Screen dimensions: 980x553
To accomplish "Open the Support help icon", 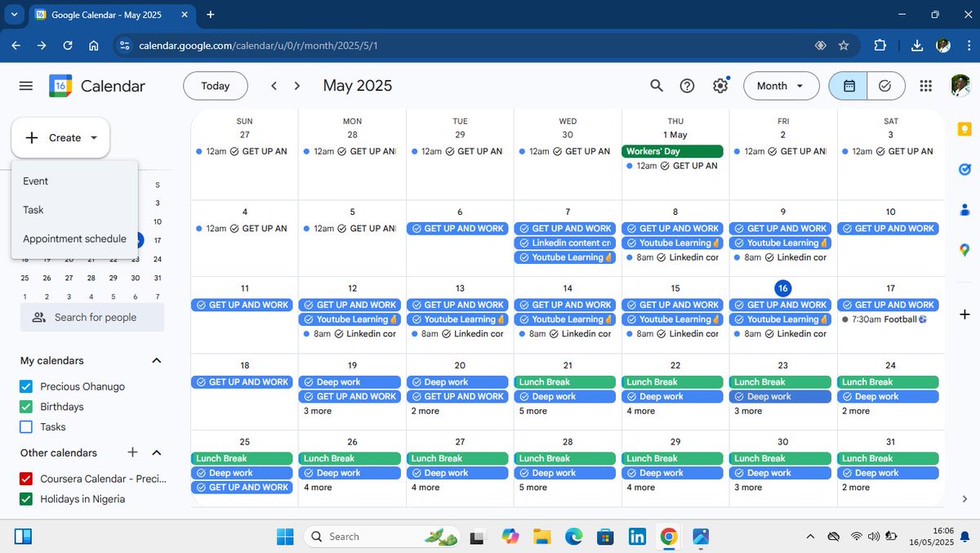I will (x=688, y=86).
